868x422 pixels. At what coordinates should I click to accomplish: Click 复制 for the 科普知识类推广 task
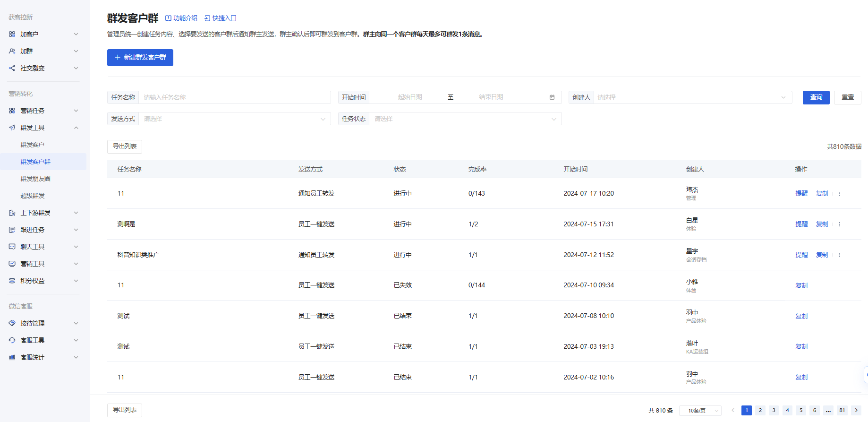coord(822,255)
